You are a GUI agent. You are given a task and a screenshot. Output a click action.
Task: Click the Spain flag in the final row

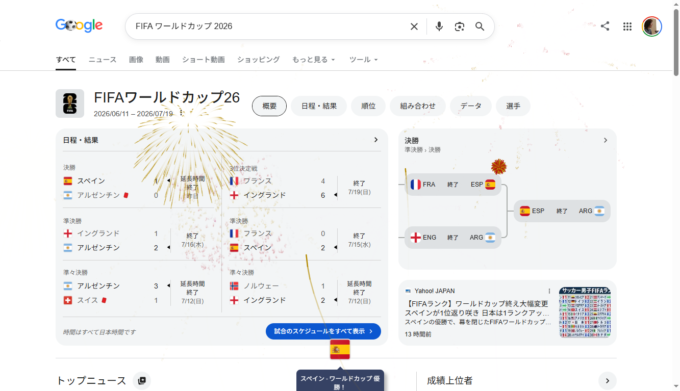coord(68,181)
